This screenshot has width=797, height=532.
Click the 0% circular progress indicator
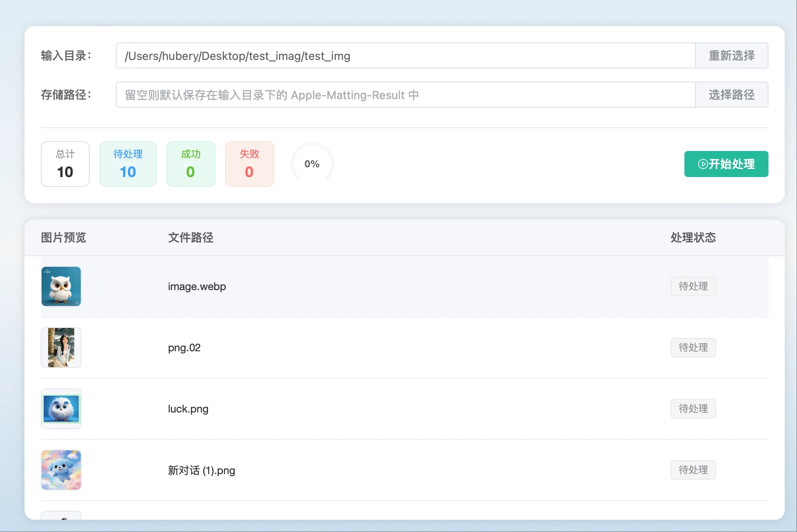tap(312, 164)
